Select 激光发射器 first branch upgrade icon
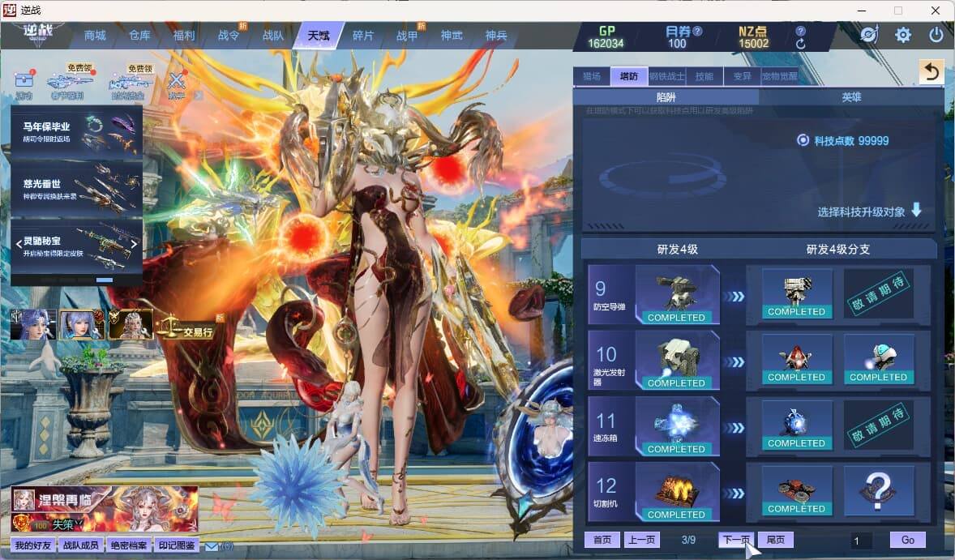The height and width of the screenshot is (560, 955). click(797, 360)
